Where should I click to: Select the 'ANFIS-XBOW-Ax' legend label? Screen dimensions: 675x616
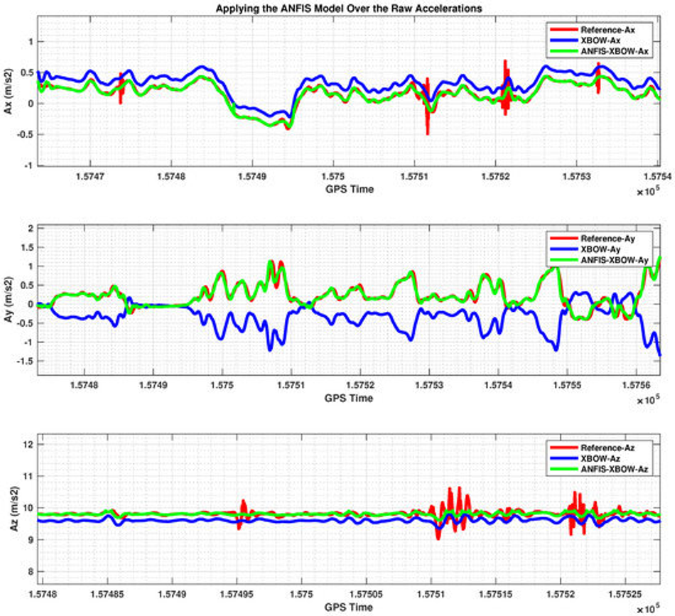pyautogui.click(x=615, y=51)
